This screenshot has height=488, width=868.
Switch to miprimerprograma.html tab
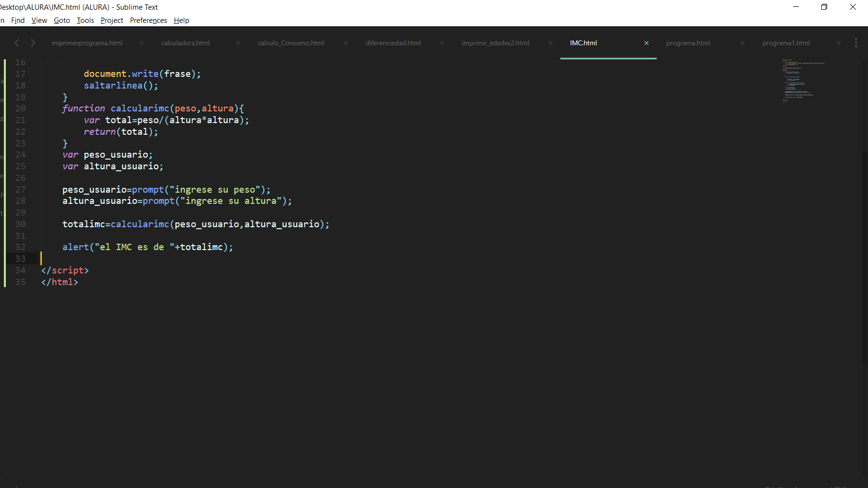click(x=87, y=43)
